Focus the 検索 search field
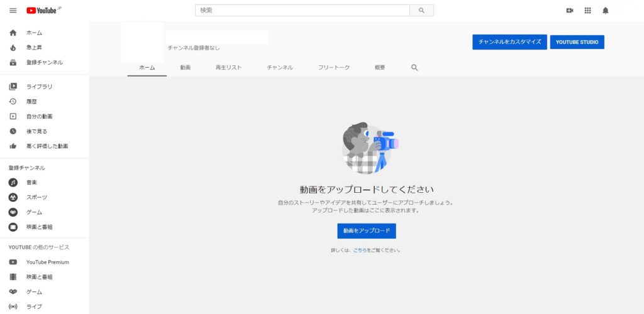The width and height of the screenshot is (644, 314). point(303,11)
